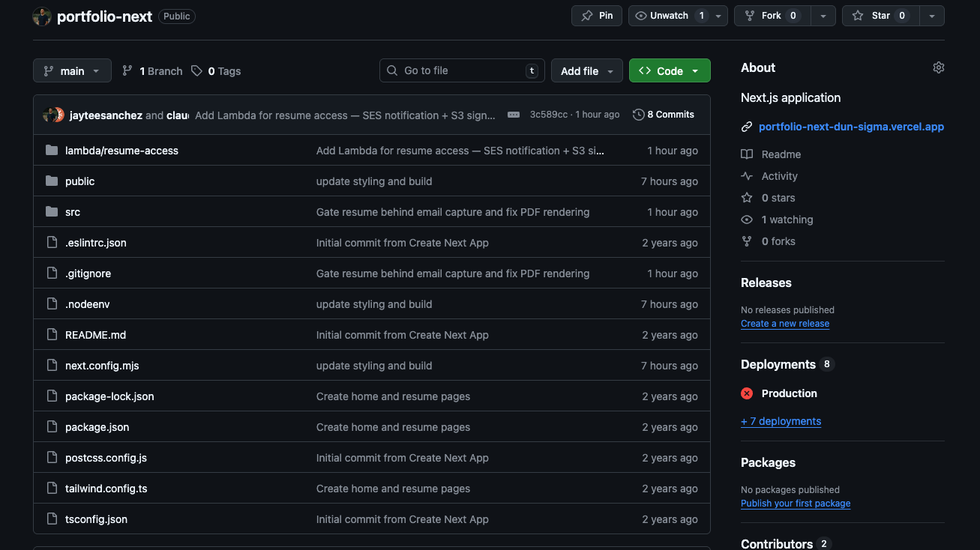Open the 8 Commits history

coord(664,115)
